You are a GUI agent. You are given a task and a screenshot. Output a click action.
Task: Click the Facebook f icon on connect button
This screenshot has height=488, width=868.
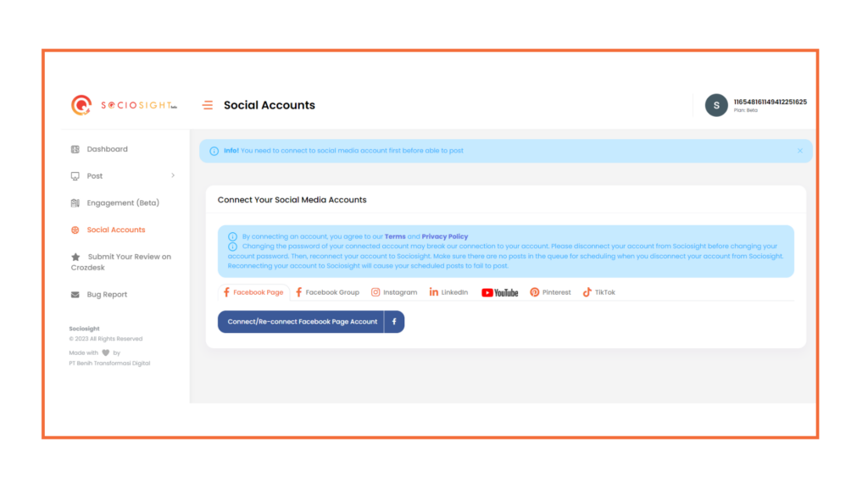click(394, 321)
